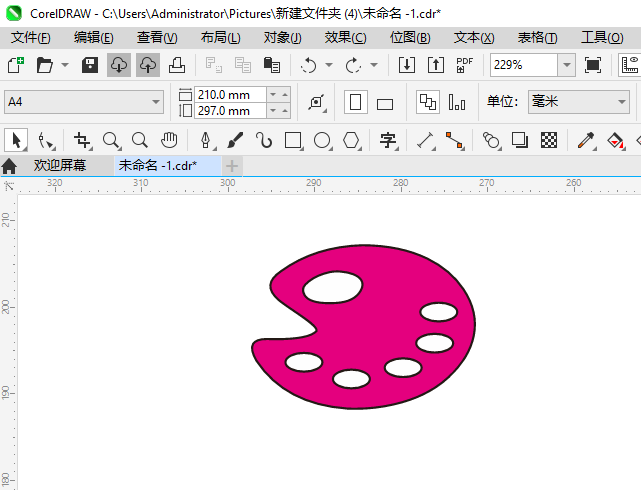The height and width of the screenshot is (490, 641).
Task: Click the cloud download icon
Action: 119,65
